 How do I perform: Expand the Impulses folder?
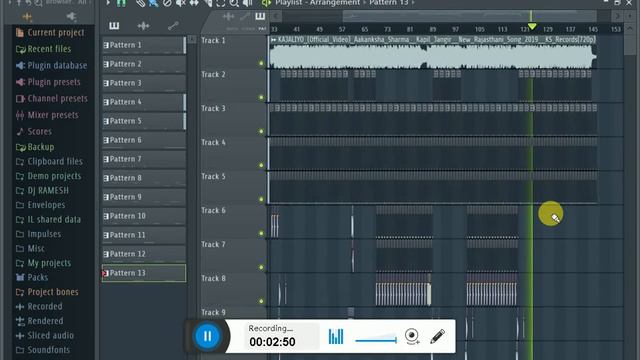[38, 234]
